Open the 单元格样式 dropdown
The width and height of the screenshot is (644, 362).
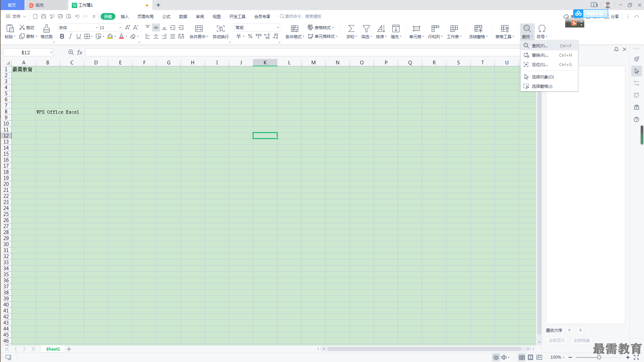pyautogui.click(x=323, y=36)
